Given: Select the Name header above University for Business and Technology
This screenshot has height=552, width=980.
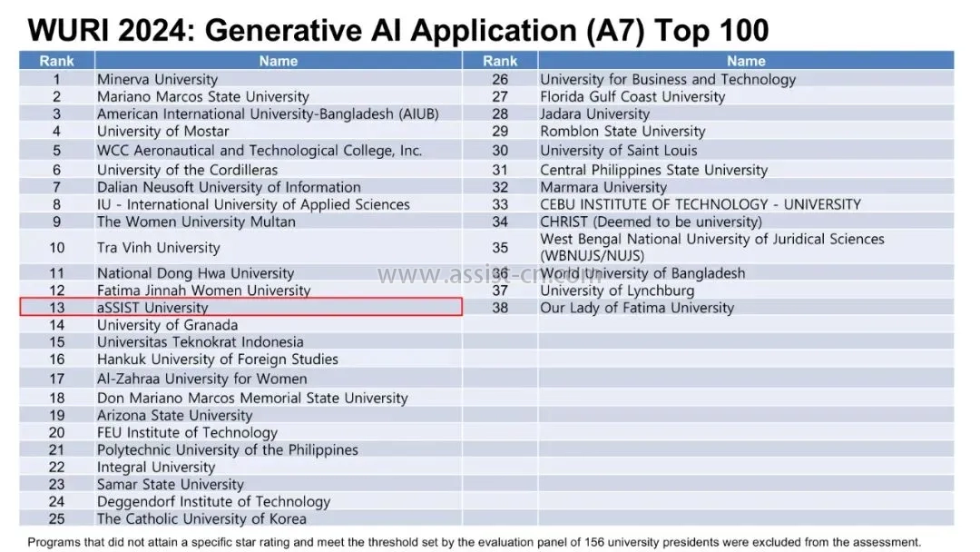Looking at the screenshot, I should click(x=746, y=61).
